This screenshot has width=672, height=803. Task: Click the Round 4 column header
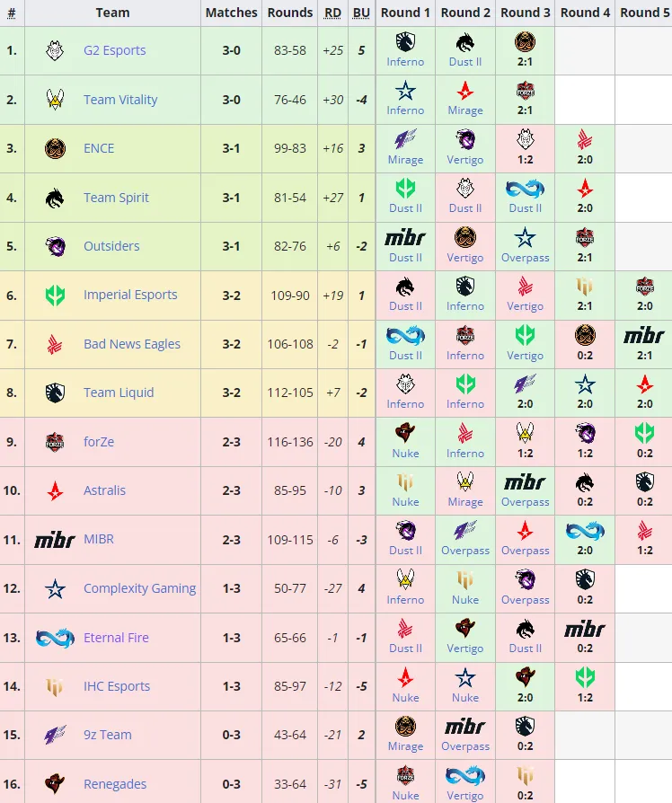click(x=585, y=13)
